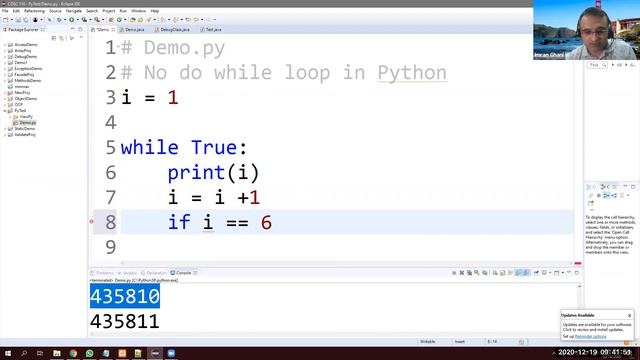Minimize the Package Explorer view
The image size is (640, 360).
(x=73, y=29)
